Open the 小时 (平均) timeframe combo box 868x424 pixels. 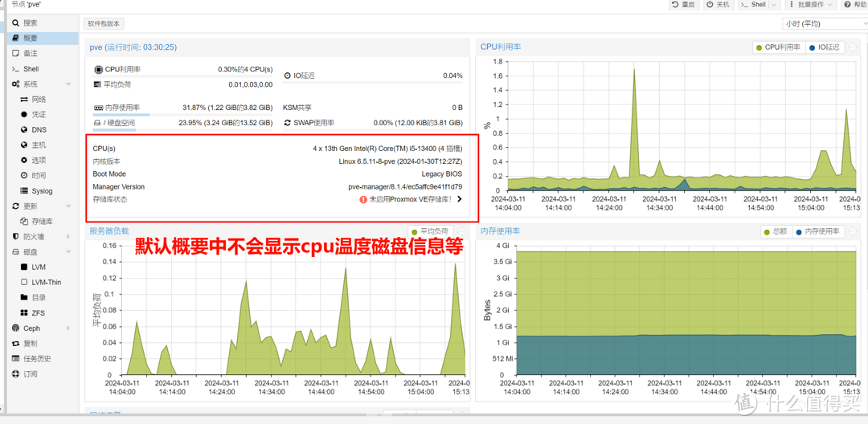pyautogui.click(x=825, y=24)
